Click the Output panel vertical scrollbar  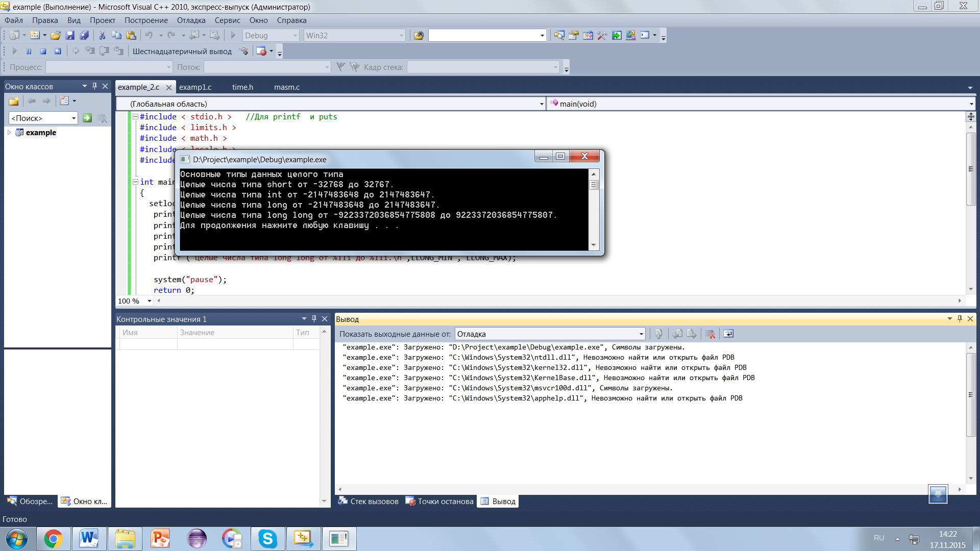(971, 412)
